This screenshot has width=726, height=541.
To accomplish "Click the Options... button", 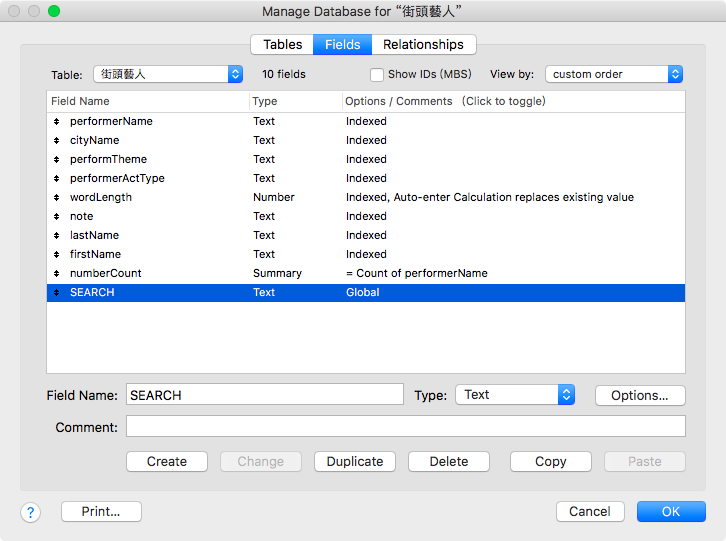I will coord(640,396).
